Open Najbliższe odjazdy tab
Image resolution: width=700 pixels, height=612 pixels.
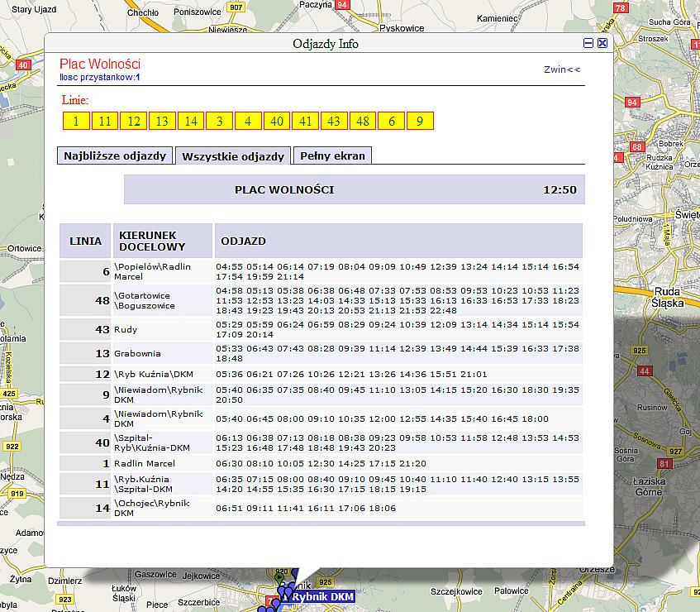[115, 155]
